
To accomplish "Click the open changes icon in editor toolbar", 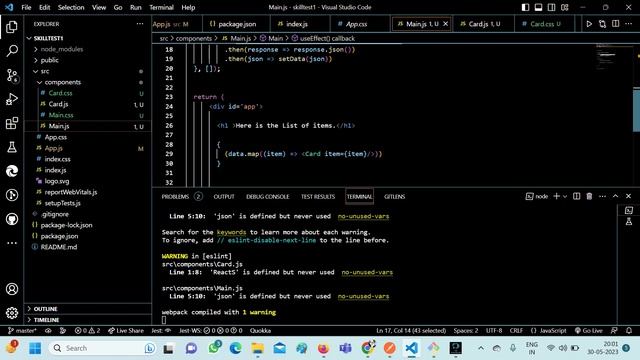I will click(602, 24).
